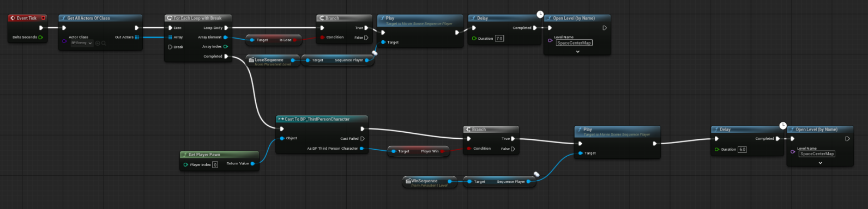Open the BP Enemy actor class dropdown
The height and width of the screenshot is (209, 868).
tap(82, 43)
